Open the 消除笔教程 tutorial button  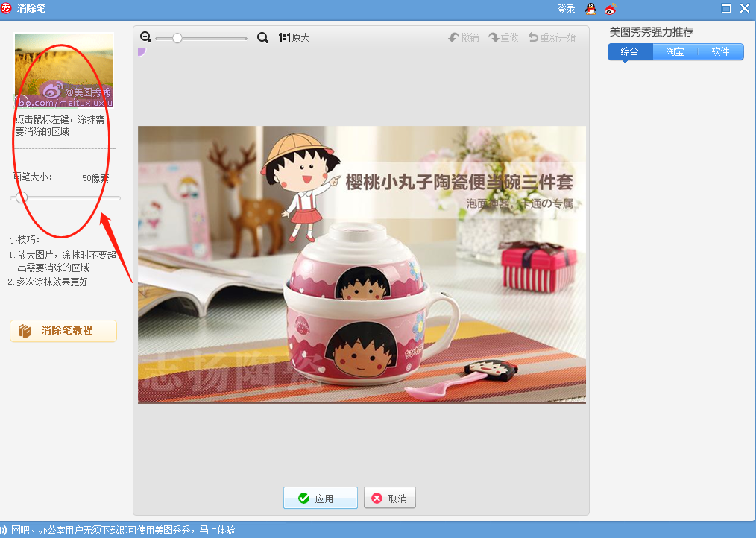(x=63, y=331)
